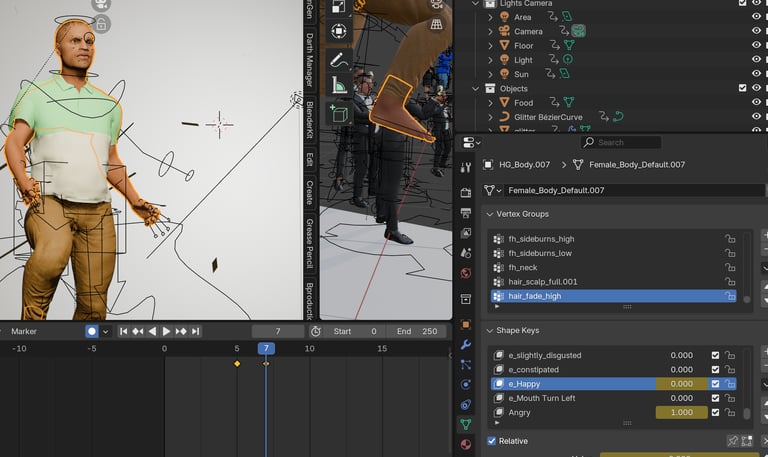Screen dimensions: 768x457
Task: Open the Material properties tab
Action: pyautogui.click(x=466, y=444)
